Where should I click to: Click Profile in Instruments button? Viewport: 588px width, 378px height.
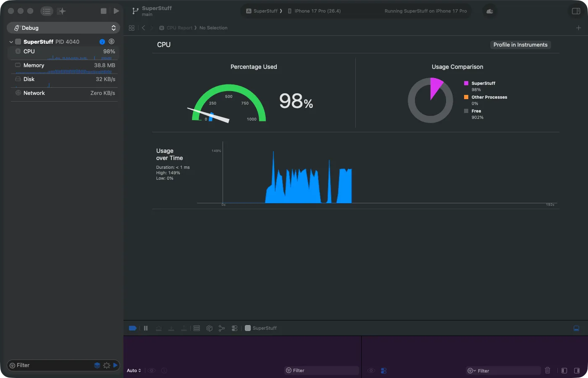[520, 45]
